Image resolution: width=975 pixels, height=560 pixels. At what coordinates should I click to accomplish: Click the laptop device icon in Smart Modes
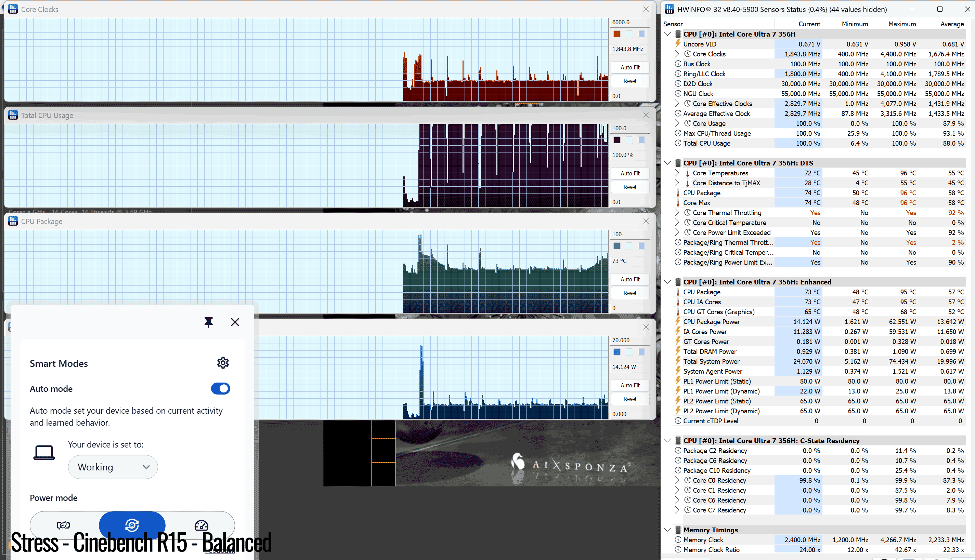(44, 452)
